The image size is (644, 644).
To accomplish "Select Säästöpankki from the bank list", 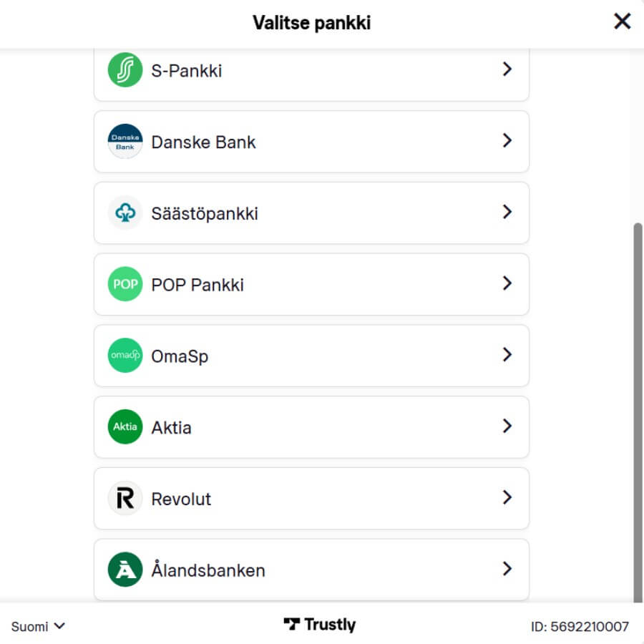I will 205,213.
